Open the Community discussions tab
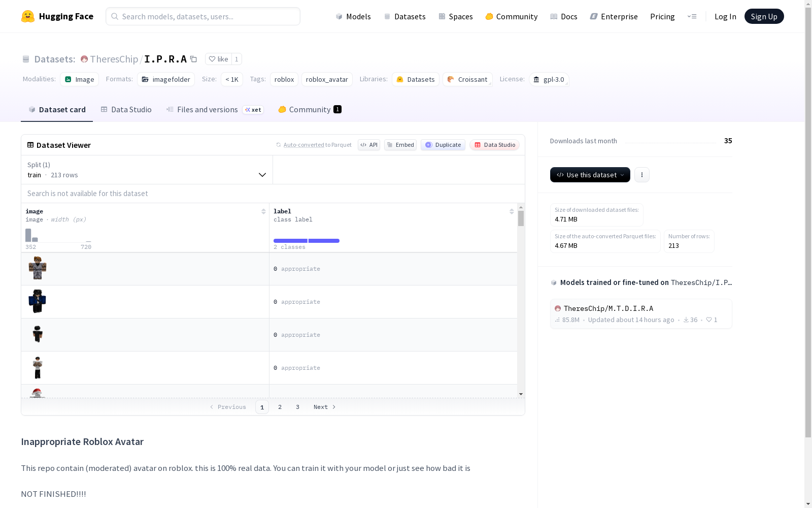This screenshot has width=812, height=508. (x=310, y=110)
